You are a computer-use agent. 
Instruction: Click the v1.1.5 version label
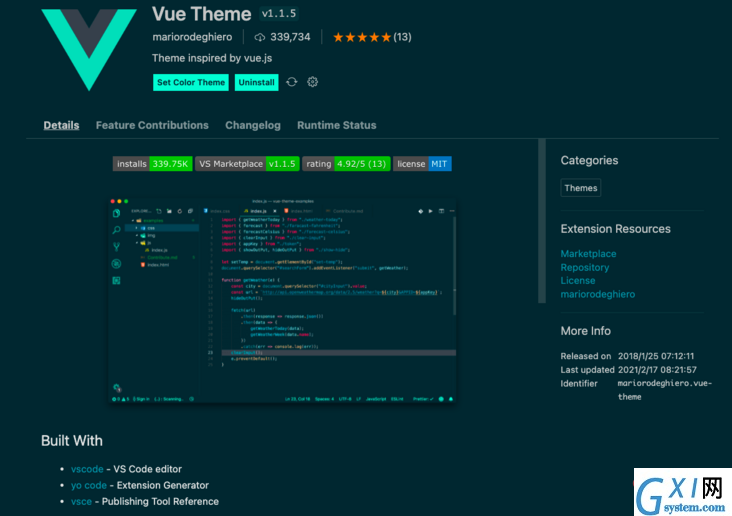tap(279, 14)
